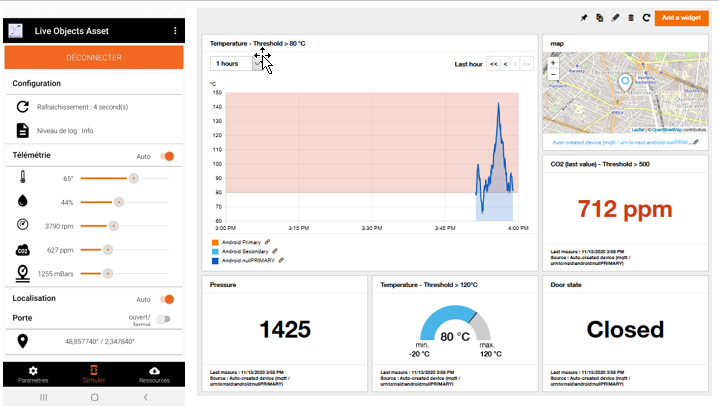The image size is (719, 406).
Task: Tap the Android home button
Action: pos(94,397)
